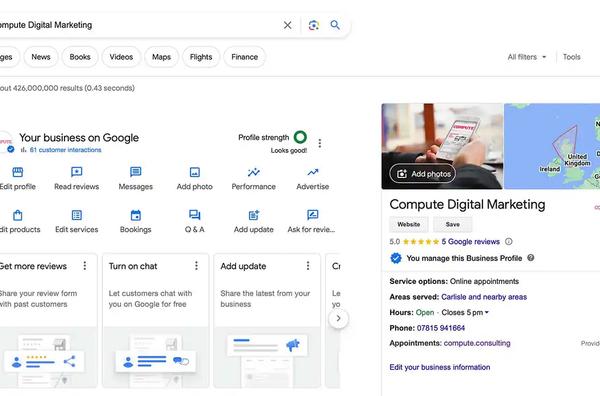Select the Flights filter tab

pyautogui.click(x=201, y=57)
